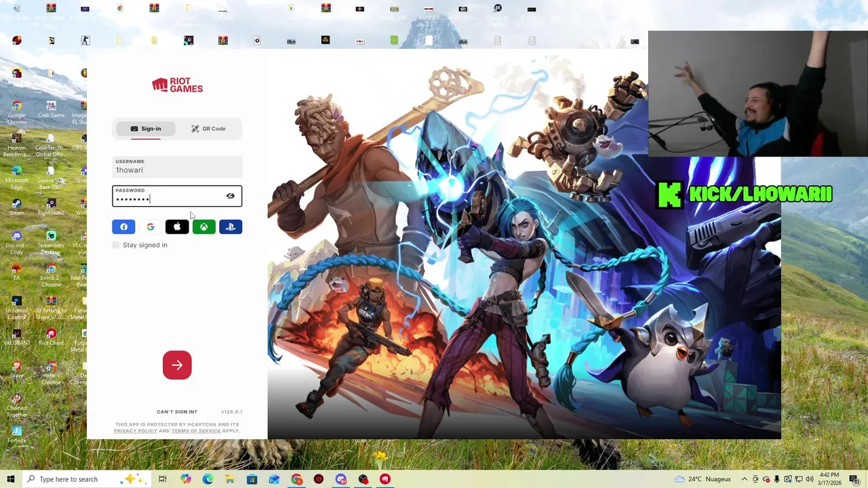Open the volume control in the tray

click(x=809, y=479)
